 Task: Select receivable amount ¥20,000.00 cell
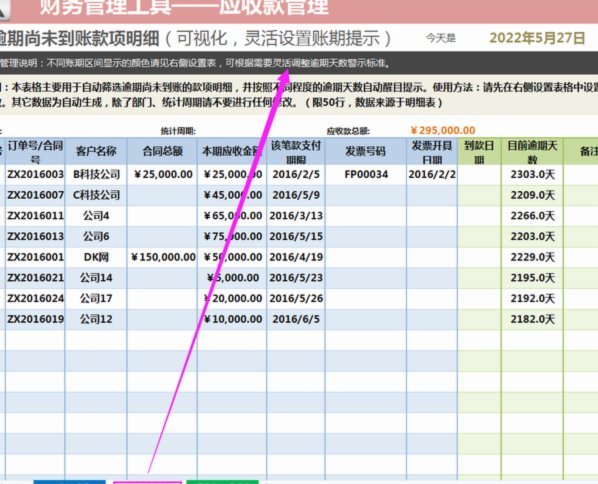pos(232,298)
